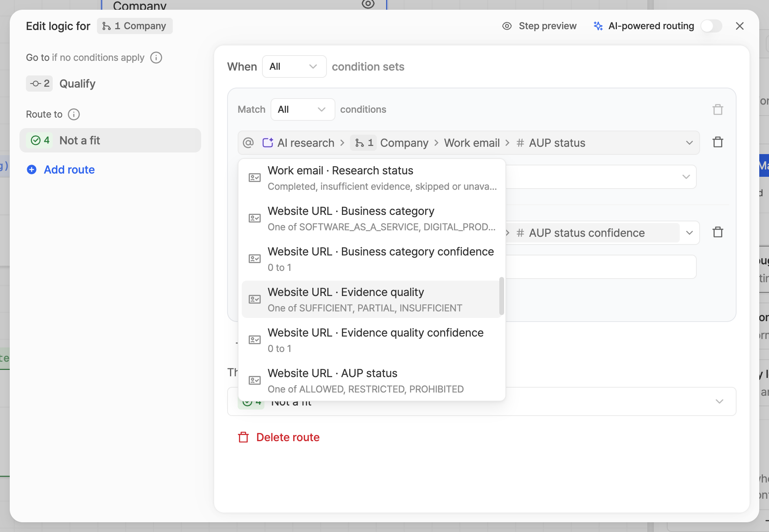Click the icon beside Business category option

[x=255, y=218]
